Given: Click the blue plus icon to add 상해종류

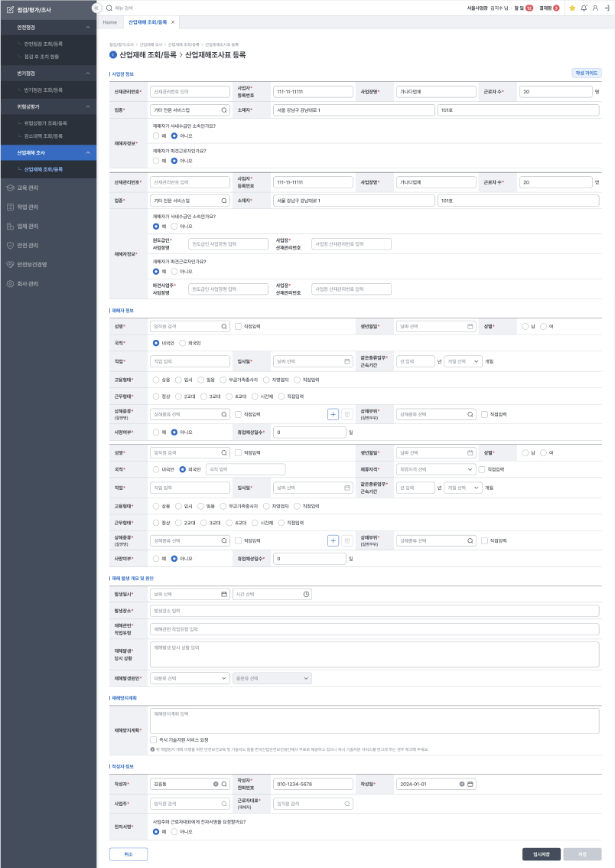Looking at the screenshot, I should pyautogui.click(x=333, y=414).
